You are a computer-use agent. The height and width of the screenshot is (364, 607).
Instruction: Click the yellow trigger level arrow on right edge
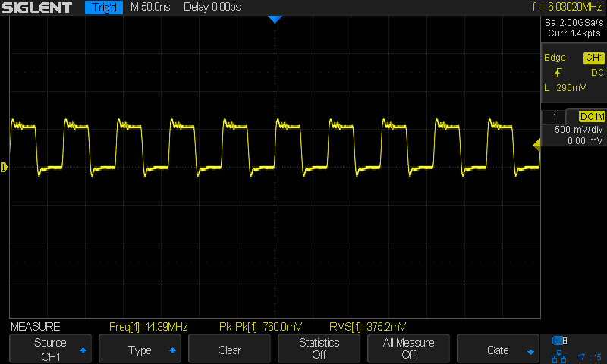536,145
